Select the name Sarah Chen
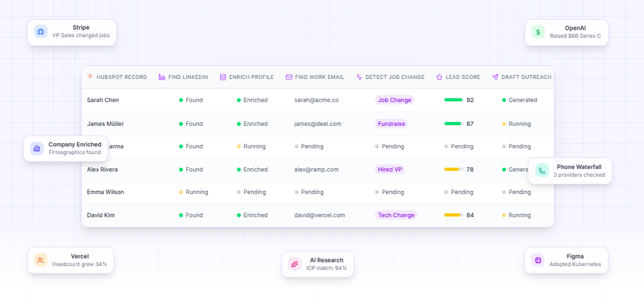Image resolution: width=644 pixels, height=298 pixels. pos(103,100)
